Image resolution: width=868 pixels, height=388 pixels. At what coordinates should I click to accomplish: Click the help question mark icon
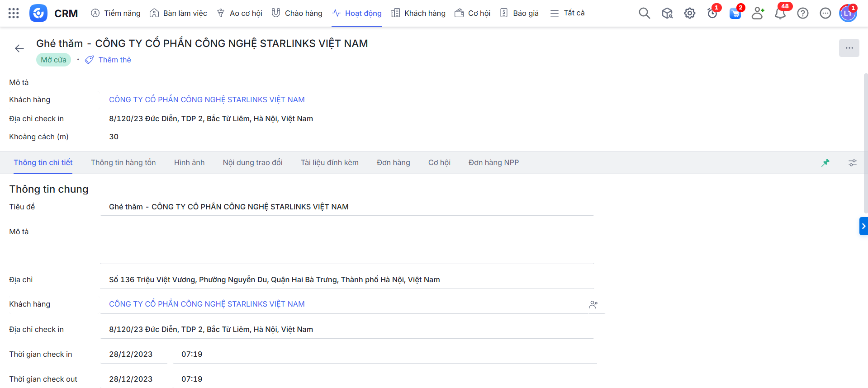tap(802, 13)
